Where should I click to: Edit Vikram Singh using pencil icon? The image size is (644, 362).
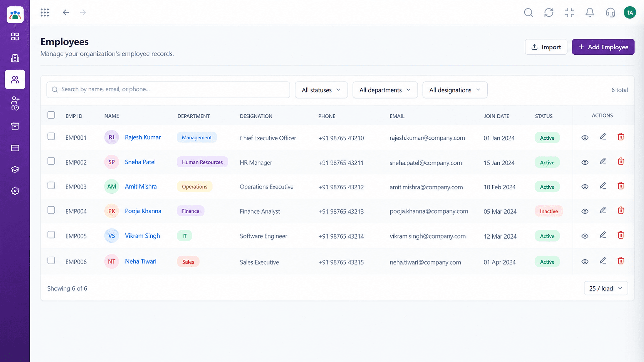(x=603, y=235)
